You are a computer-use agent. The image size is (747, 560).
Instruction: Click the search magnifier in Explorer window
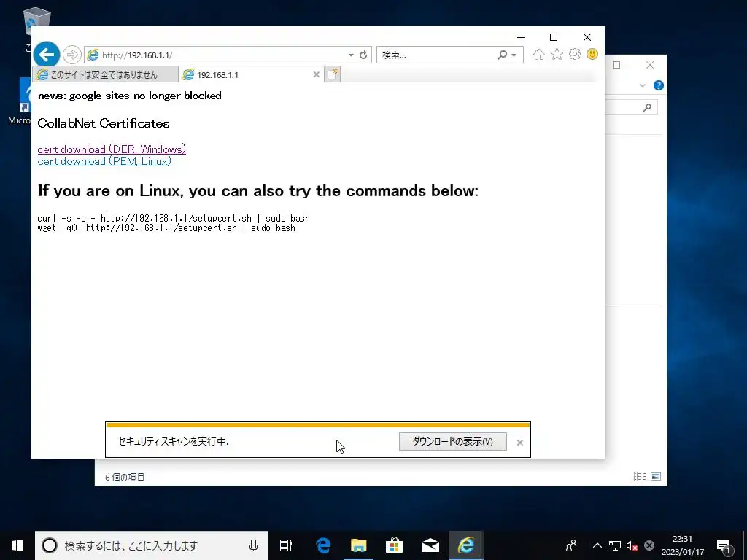(647, 108)
